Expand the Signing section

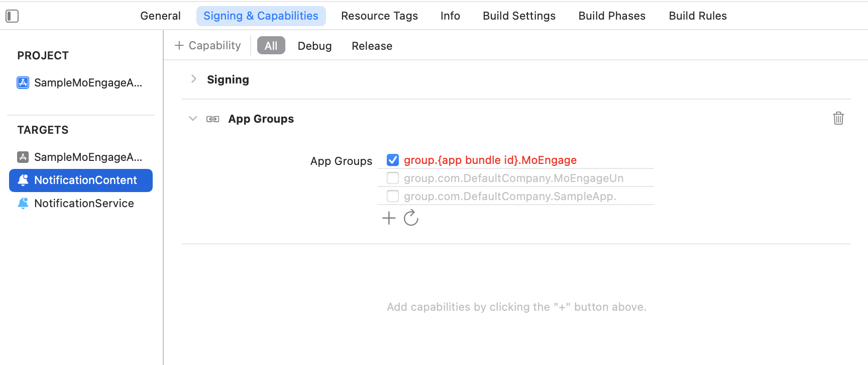click(x=194, y=79)
